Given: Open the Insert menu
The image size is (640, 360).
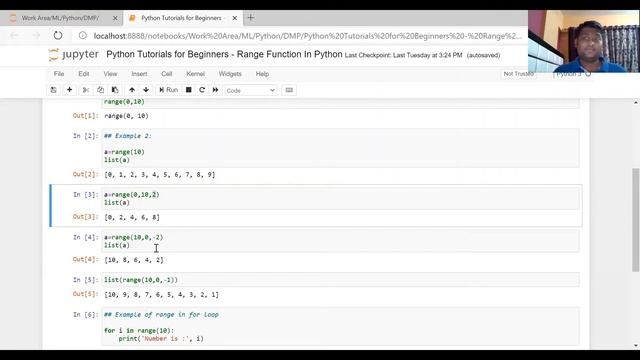Looking at the screenshot, I should 139,74.
